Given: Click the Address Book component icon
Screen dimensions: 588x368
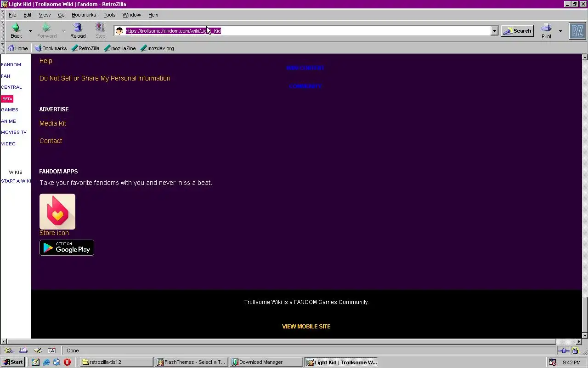Looking at the screenshot, I should pyautogui.click(x=51, y=351).
